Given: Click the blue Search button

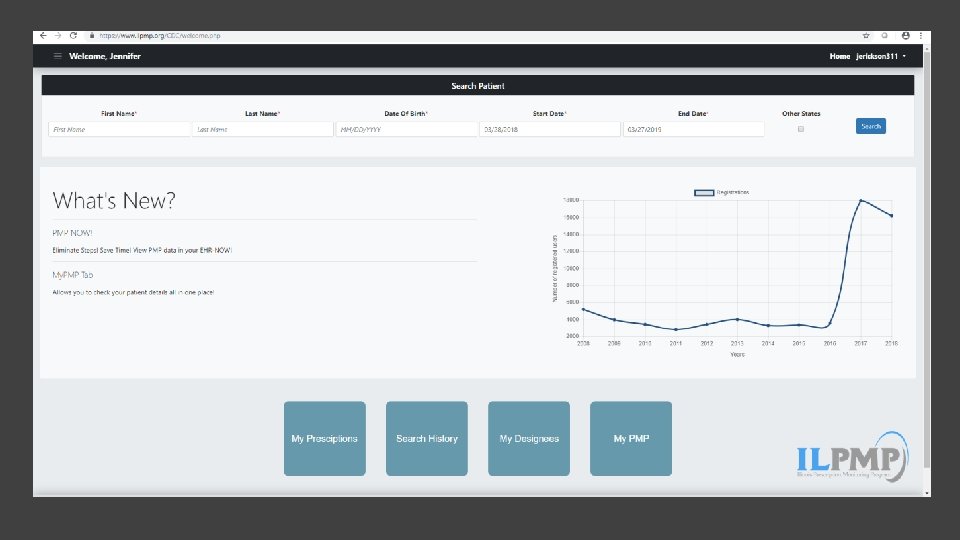Looking at the screenshot, I should click(871, 126).
